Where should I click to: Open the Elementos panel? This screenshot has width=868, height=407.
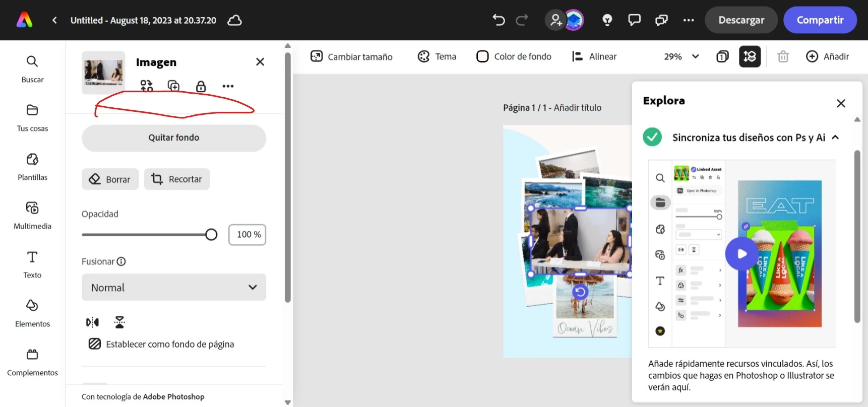coord(32,313)
